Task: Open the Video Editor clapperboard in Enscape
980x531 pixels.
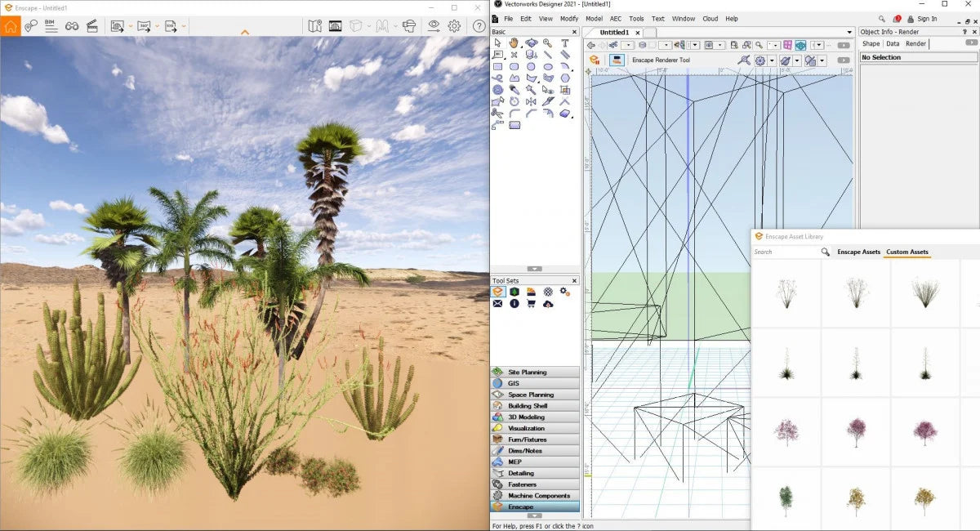Action: (91, 26)
